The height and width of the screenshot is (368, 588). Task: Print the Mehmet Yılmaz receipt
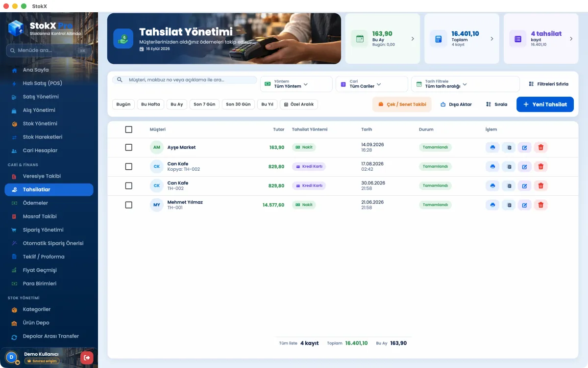point(492,205)
